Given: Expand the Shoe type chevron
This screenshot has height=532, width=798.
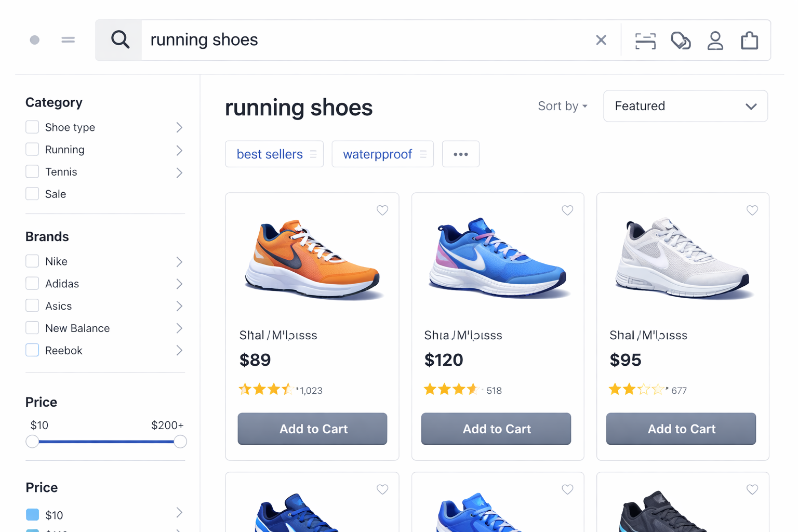Looking at the screenshot, I should [179, 127].
